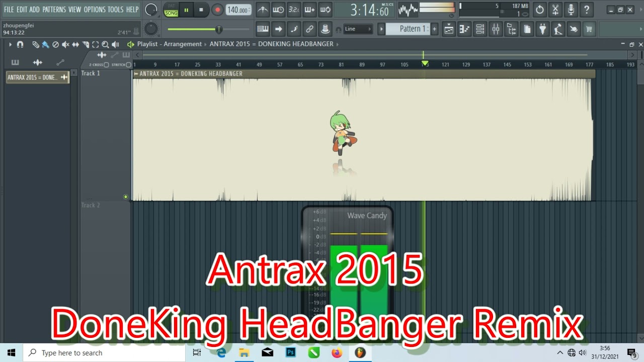Stop playback with the stop button
This screenshot has width=644, height=362.
201,10
